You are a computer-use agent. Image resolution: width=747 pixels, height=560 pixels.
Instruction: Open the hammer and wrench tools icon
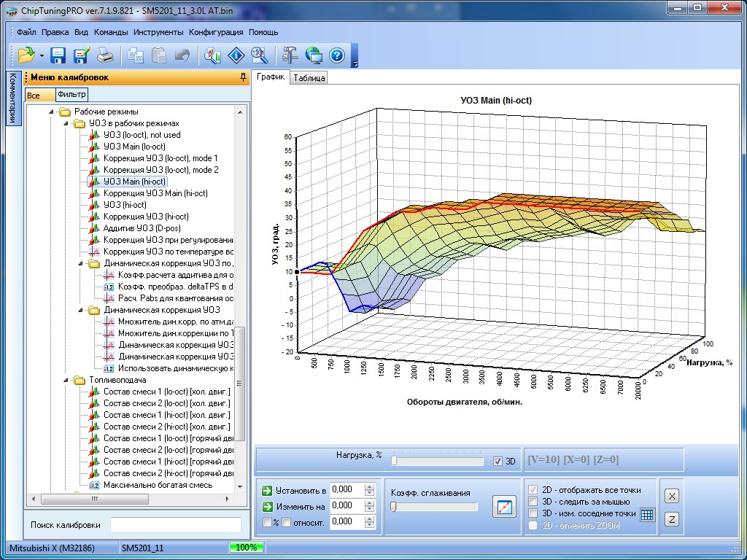pos(290,55)
